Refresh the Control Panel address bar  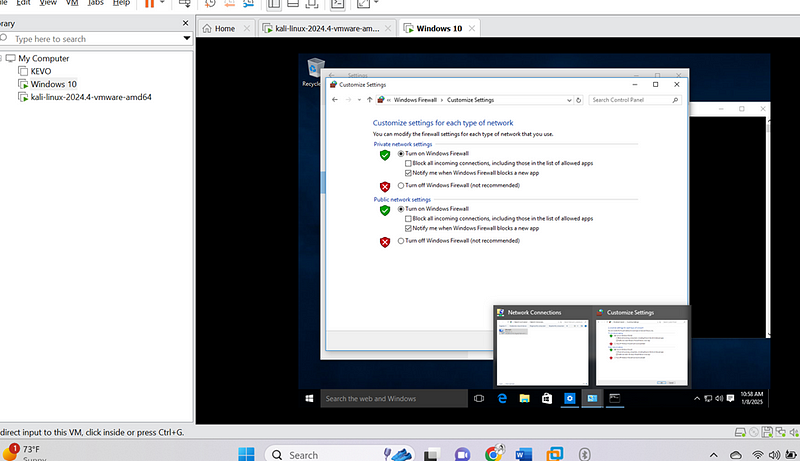579,100
